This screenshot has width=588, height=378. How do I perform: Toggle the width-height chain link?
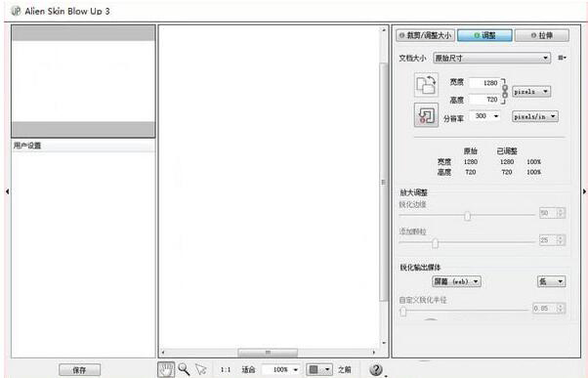pos(505,91)
